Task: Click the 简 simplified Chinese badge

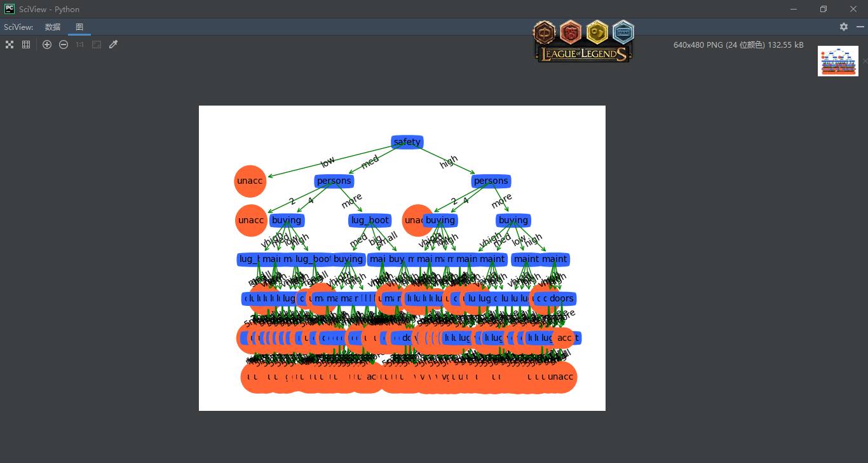Action: tap(571, 32)
